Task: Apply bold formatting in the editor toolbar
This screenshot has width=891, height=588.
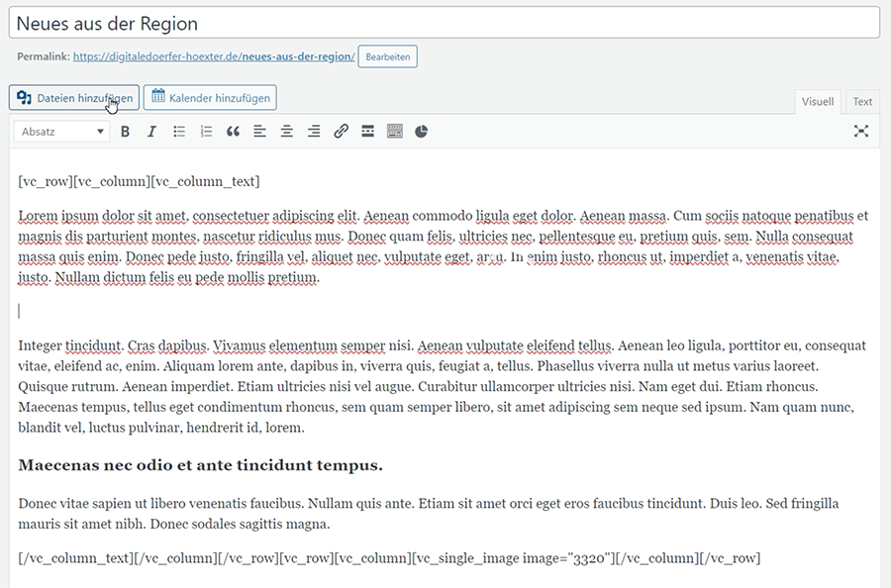Action: click(x=125, y=132)
